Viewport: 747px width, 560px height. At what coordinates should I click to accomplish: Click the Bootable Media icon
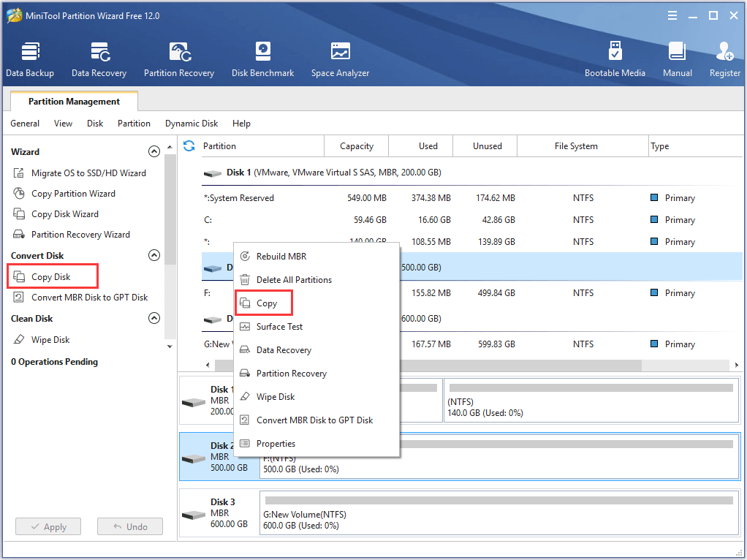[x=615, y=59]
